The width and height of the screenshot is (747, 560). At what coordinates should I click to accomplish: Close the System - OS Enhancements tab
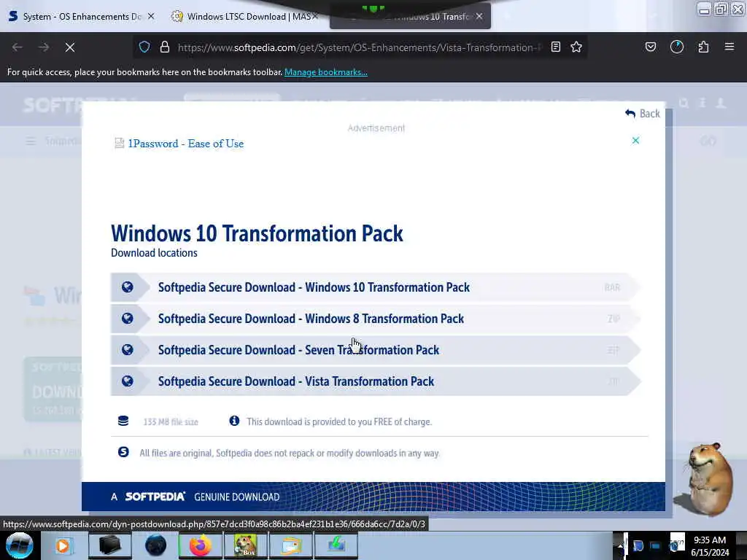[151, 16]
